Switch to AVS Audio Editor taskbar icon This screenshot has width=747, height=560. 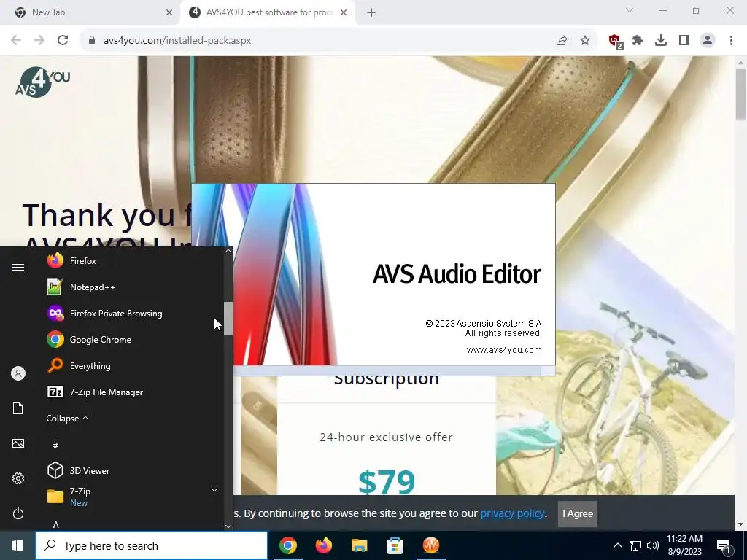click(x=430, y=545)
